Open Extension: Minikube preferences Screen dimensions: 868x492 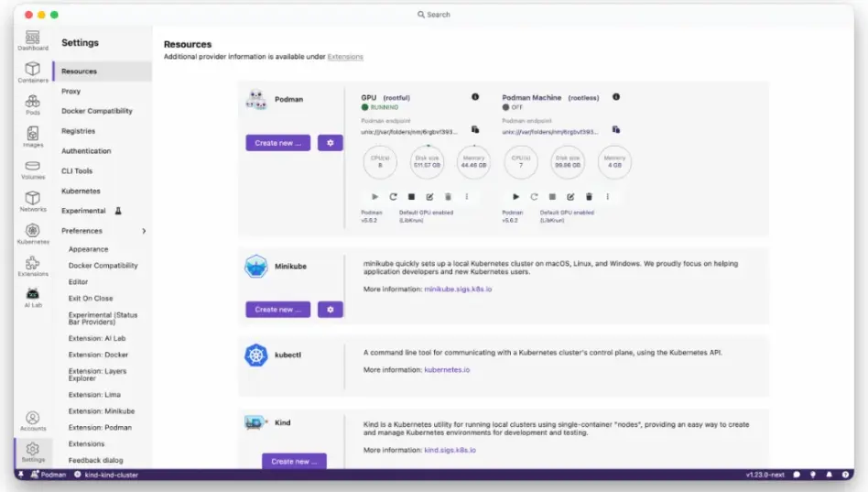102,411
